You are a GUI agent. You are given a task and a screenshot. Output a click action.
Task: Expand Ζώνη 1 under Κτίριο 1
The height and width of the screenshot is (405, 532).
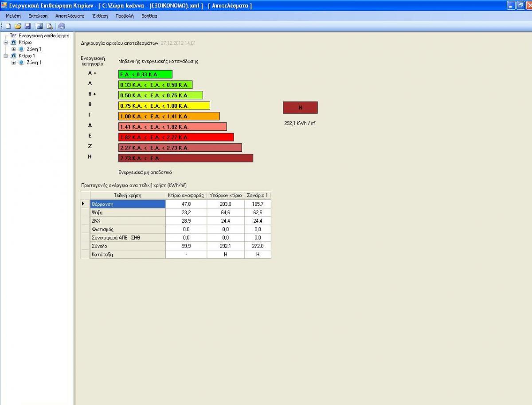(14, 63)
